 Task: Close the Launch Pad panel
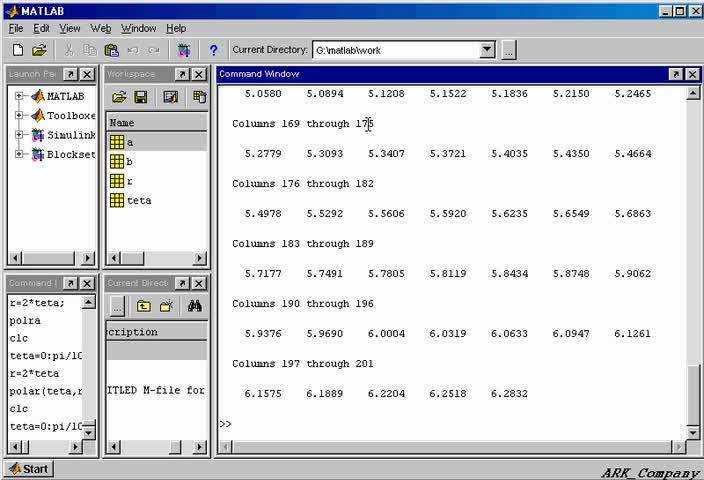click(87, 74)
